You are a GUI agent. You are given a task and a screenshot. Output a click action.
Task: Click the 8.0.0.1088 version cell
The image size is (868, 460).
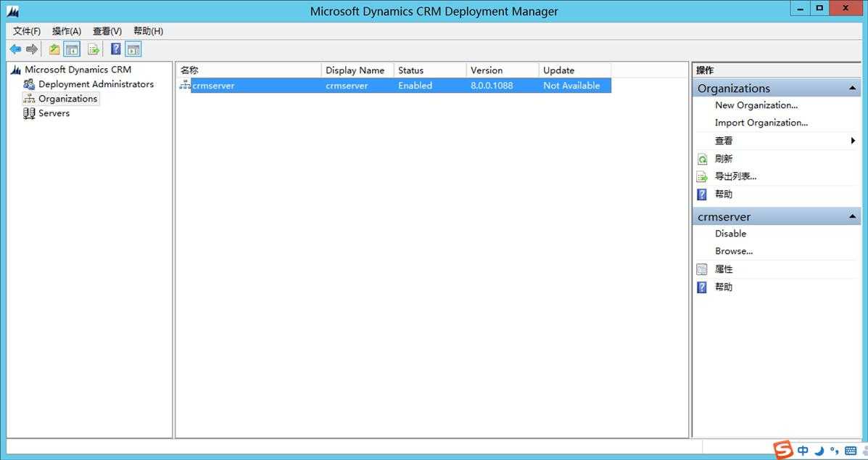492,86
